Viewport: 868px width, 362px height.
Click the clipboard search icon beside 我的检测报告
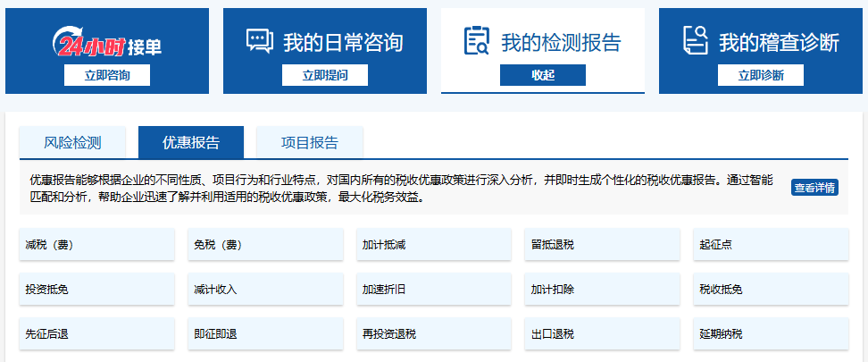[476, 41]
